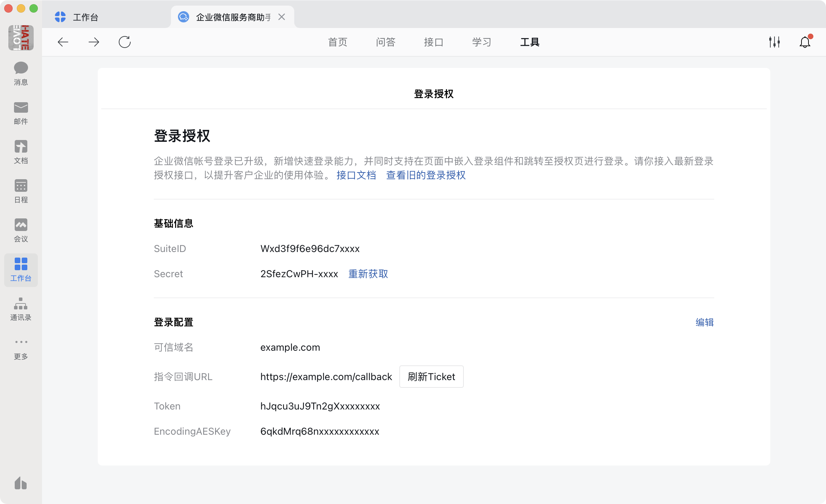
Task: Click the notification bell icon
Action: pos(805,42)
